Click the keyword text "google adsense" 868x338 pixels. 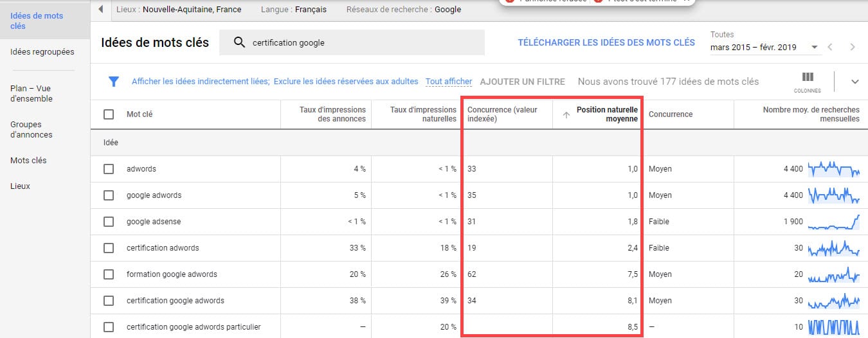154,222
